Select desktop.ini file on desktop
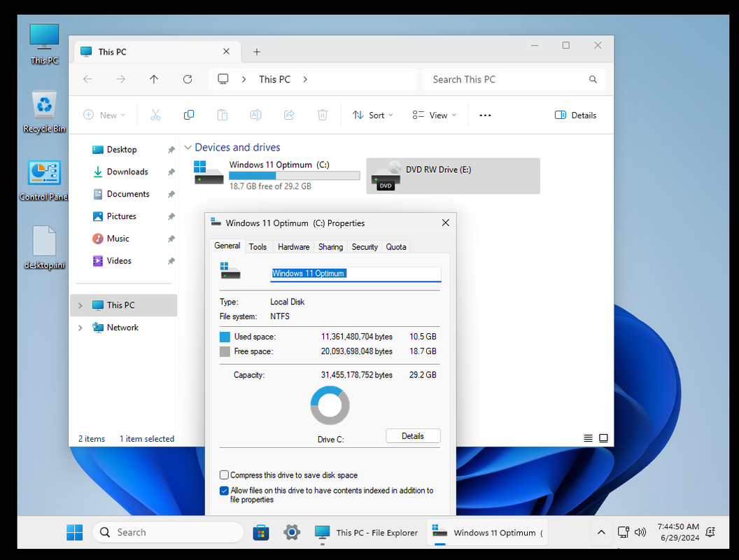Screen dimensions: 739x560 44,248
